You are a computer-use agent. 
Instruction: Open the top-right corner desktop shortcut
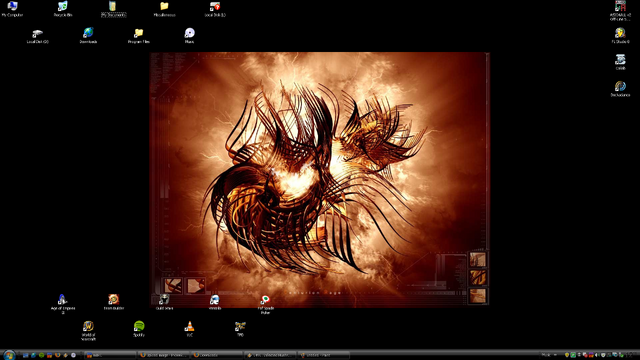coord(620,10)
